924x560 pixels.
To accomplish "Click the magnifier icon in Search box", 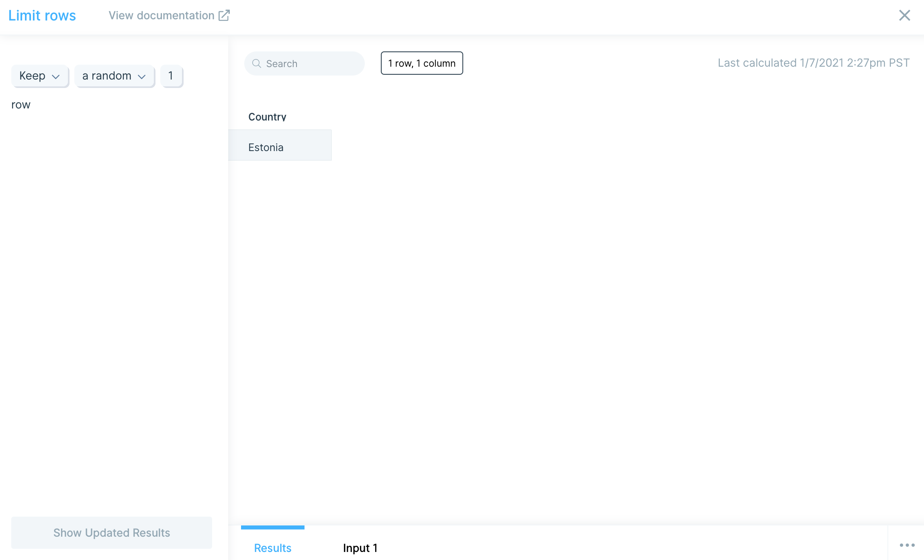I will [x=256, y=63].
